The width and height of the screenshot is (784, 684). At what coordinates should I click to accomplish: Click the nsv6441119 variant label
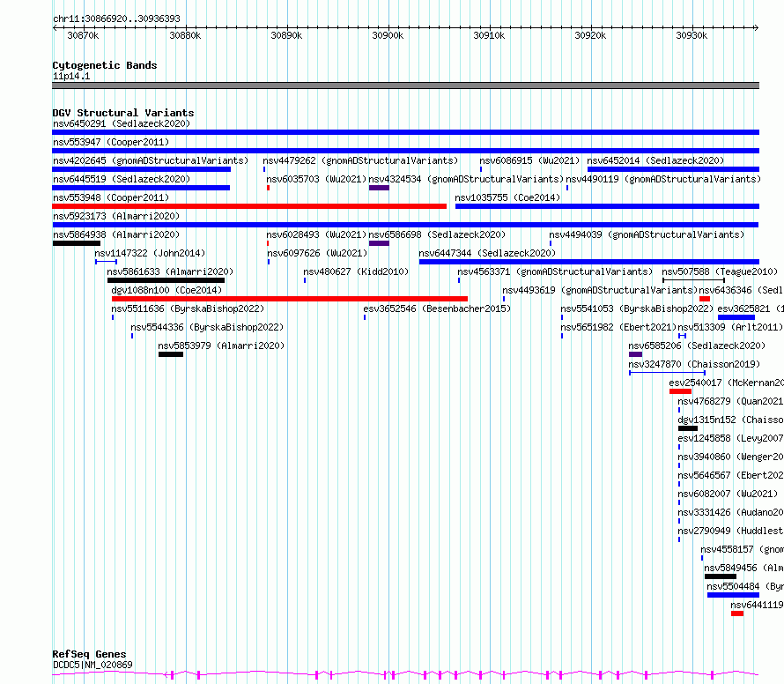tap(757, 605)
